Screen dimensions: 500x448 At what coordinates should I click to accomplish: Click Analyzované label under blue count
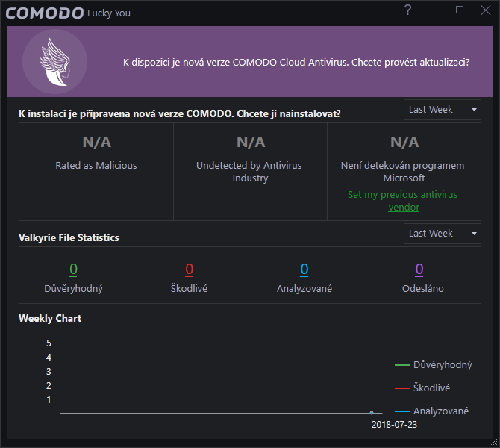point(304,289)
